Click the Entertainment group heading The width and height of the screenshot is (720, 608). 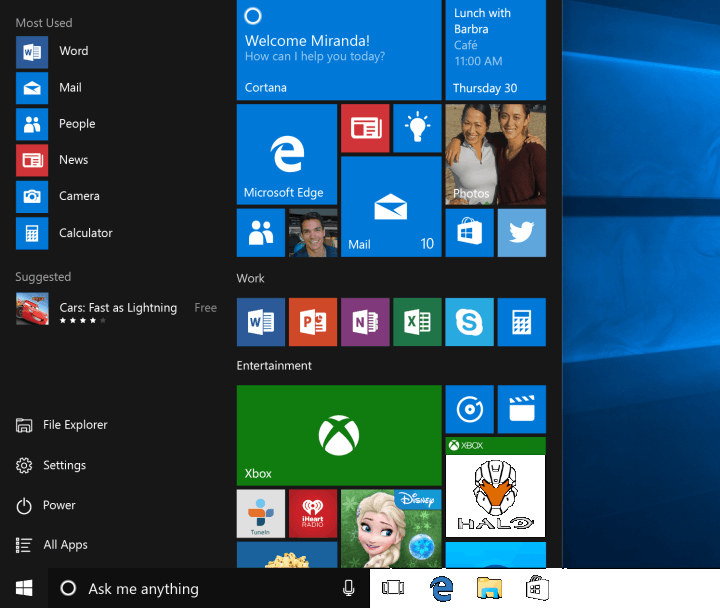pos(274,366)
